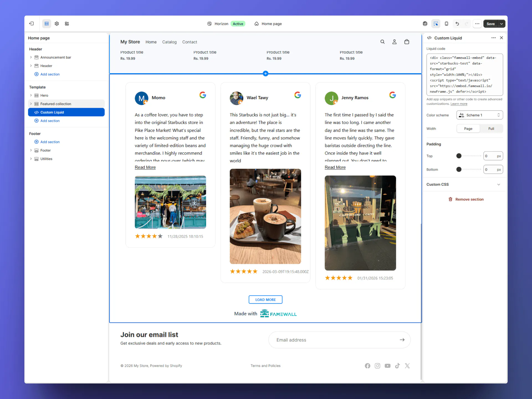Switch to mobile preview icon
The image size is (532, 399).
446,24
